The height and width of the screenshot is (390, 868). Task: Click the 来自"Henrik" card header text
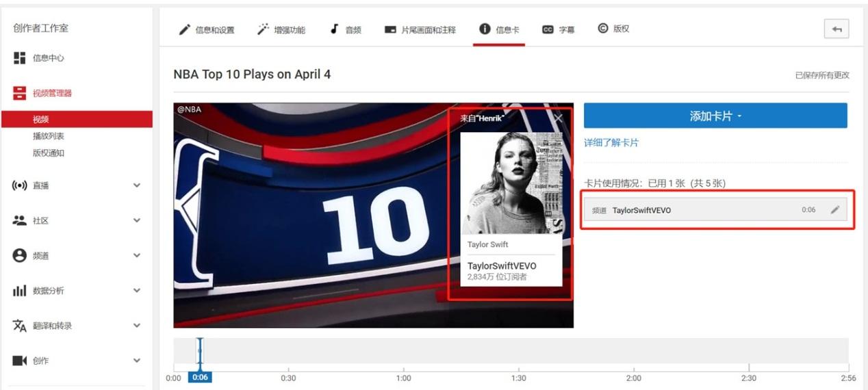[x=482, y=118]
